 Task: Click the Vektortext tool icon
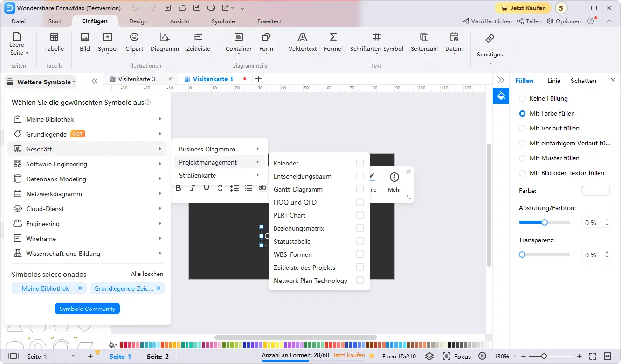[302, 38]
